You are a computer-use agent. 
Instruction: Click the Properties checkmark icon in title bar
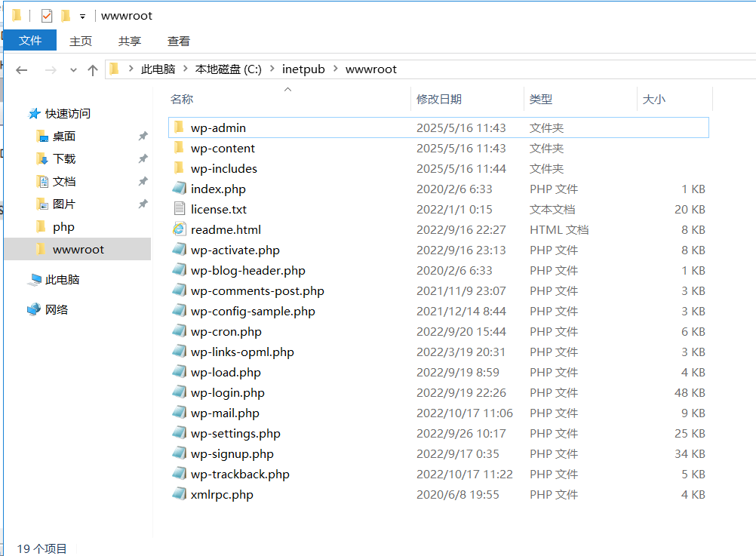47,16
